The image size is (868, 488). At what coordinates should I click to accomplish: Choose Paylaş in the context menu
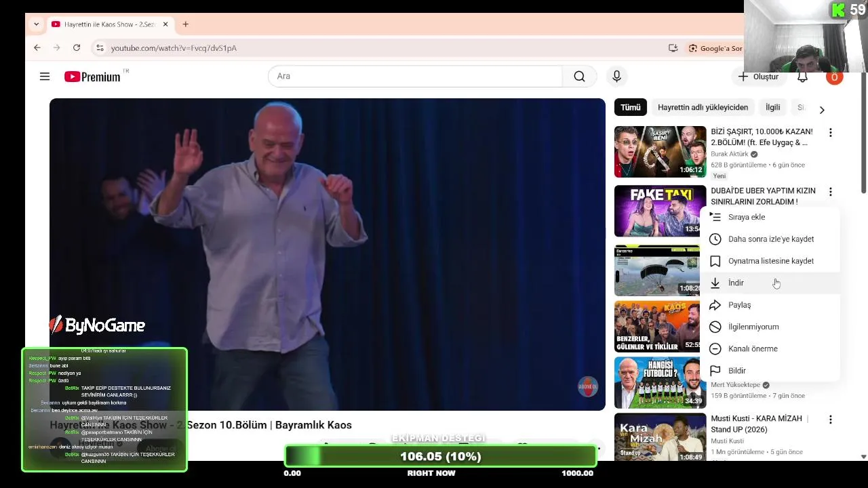coord(770,305)
